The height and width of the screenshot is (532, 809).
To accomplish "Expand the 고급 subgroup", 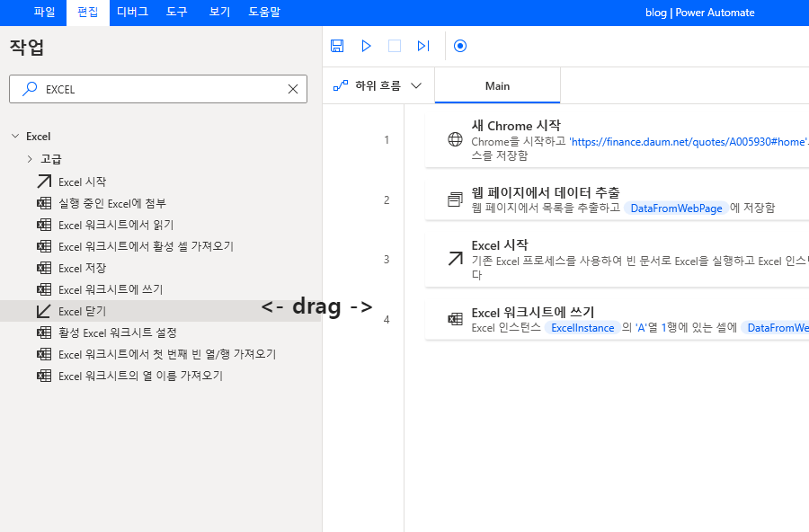I will click(x=30, y=159).
